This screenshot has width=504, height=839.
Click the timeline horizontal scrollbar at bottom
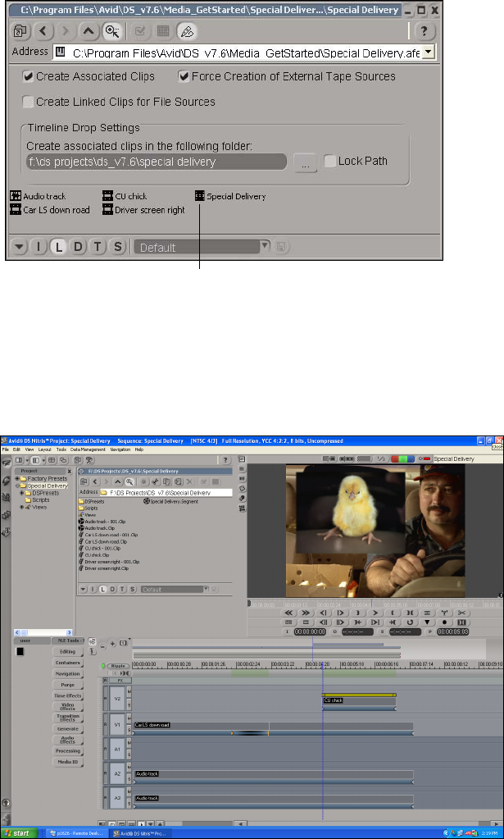pyautogui.click(x=368, y=824)
